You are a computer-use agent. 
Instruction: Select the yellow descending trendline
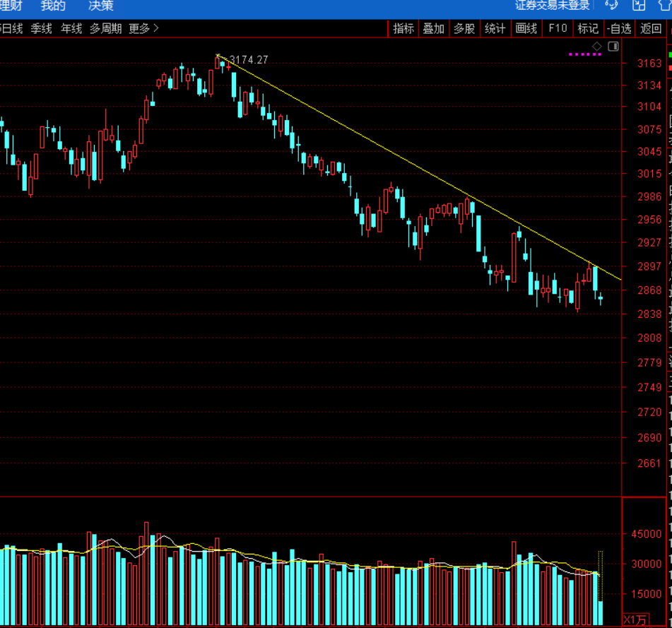click(420, 167)
